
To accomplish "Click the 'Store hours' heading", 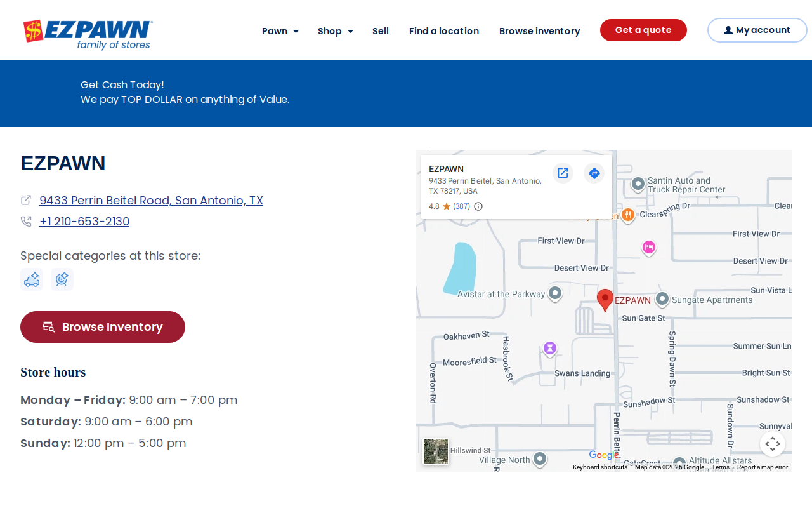I will [53, 372].
